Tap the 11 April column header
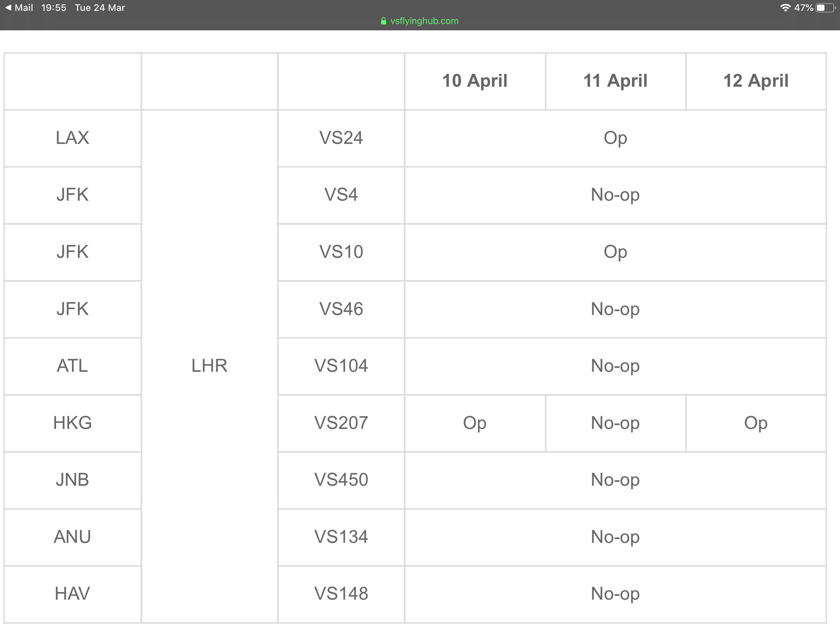Viewport: 840px width, 630px height. point(615,81)
